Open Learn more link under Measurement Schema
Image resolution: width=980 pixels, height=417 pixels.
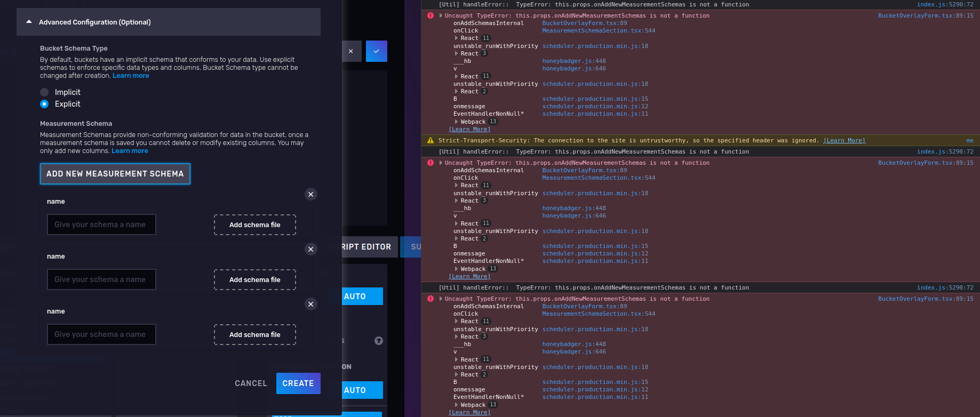[x=130, y=151]
